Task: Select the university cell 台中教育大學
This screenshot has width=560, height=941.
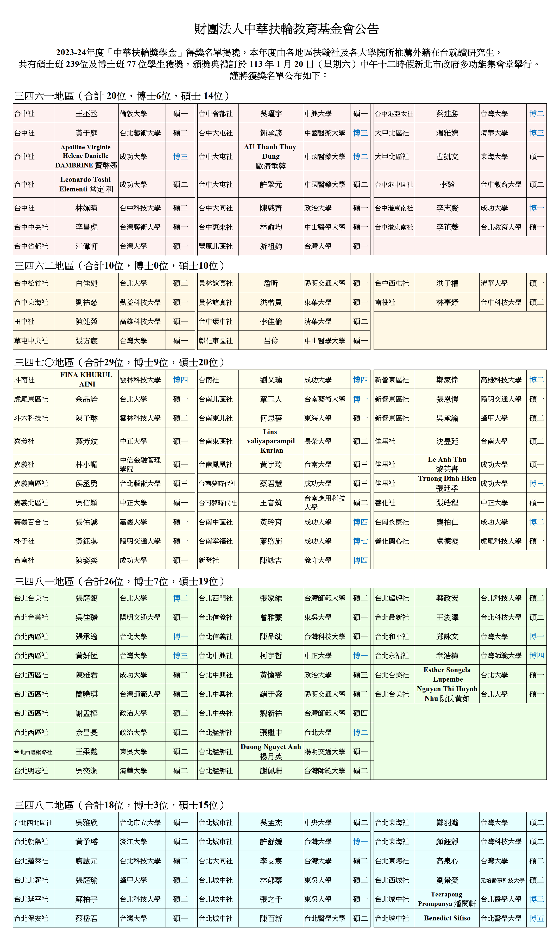Action: 503,184
